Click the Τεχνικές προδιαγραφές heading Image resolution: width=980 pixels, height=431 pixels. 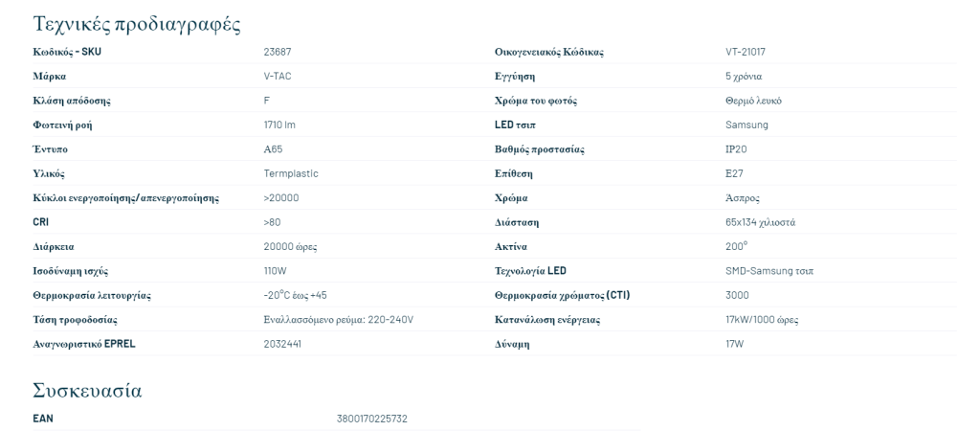click(136, 23)
